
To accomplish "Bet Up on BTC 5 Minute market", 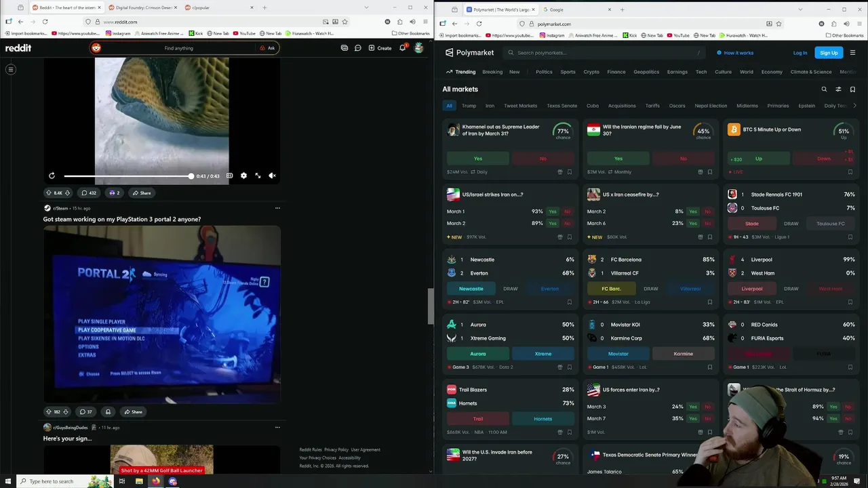I will coord(759,159).
